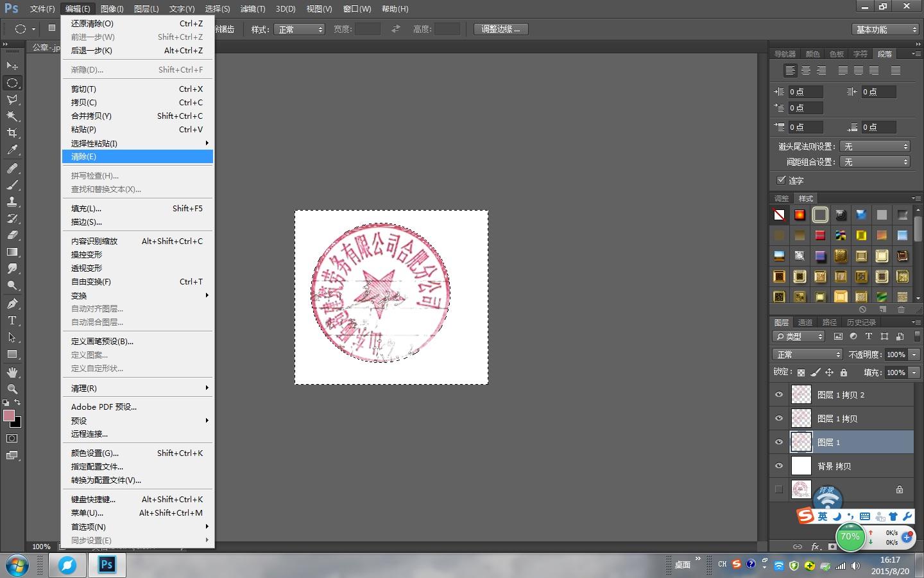The width and height of the screenshot is (924, 578).
Task: Choose 自由变换(F) in the Edit menu
Action: coord(137,282)
